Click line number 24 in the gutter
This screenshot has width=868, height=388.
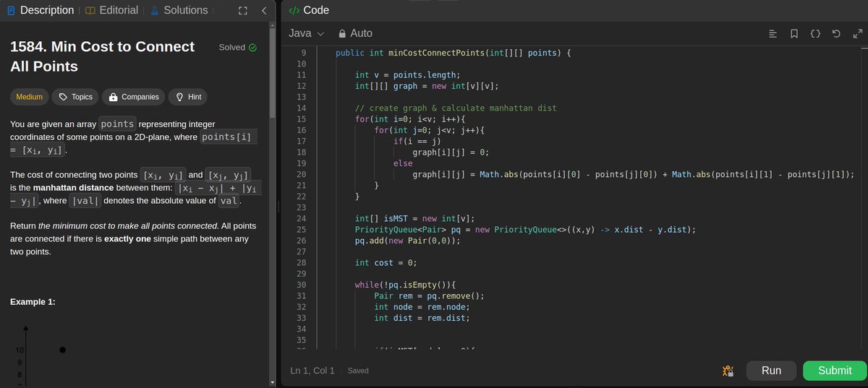pyautogui.click(x=302, y=218)
